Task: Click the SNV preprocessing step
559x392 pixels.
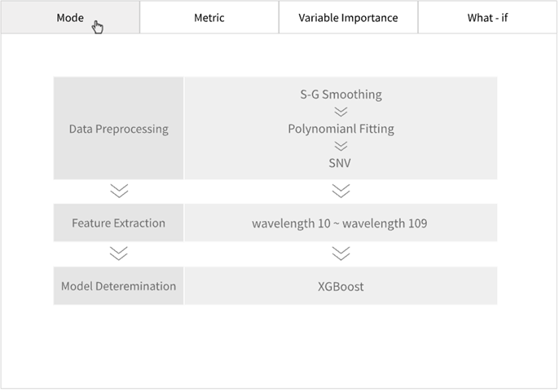Action: tap(341, 163)
